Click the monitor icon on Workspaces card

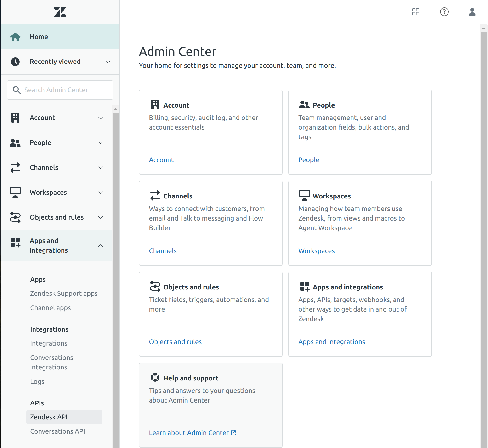coord(305,195)
